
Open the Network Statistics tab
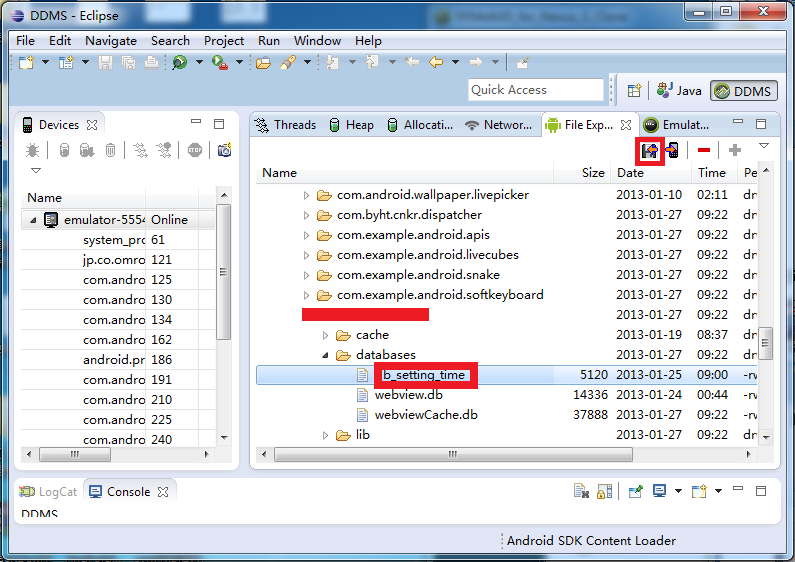coord(498,125)
